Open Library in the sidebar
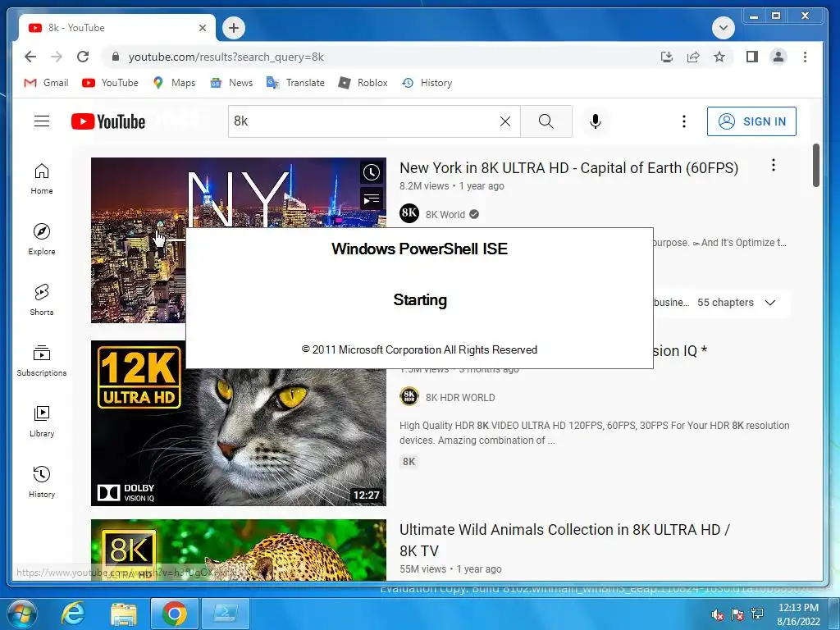The height and width of the screenshot is (630, 840). pyautogui.click(x=42, y=422)
